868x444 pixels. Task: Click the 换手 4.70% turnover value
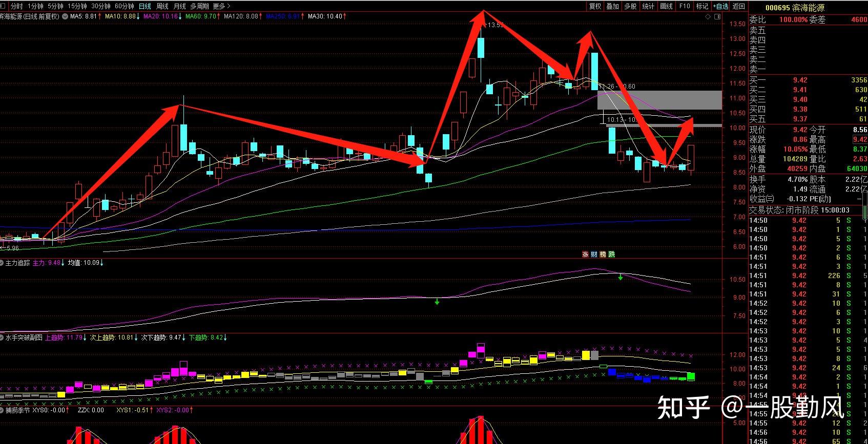pos(798,179)
